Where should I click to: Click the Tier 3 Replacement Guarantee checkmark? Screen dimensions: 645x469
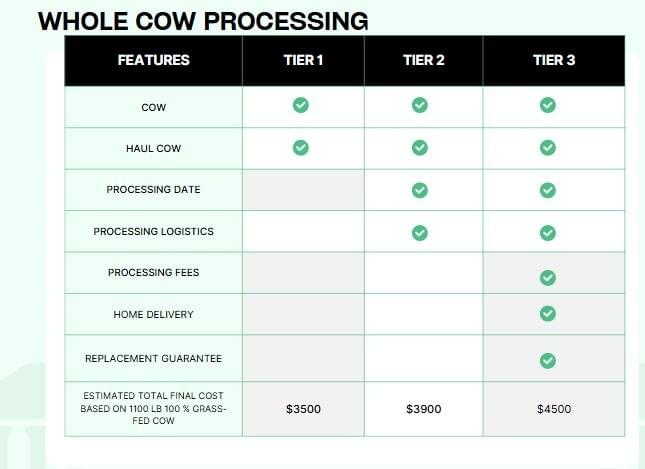tap(547, 360)
